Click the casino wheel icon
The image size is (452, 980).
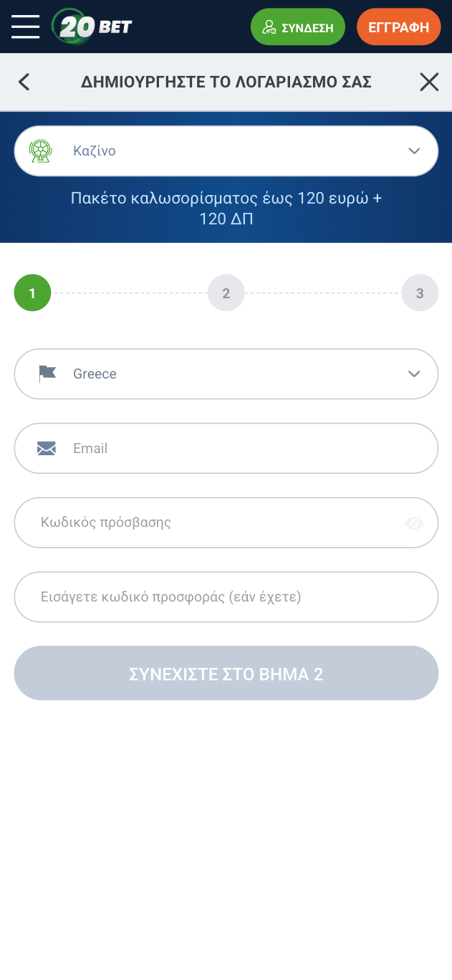[x=39, y=151]
